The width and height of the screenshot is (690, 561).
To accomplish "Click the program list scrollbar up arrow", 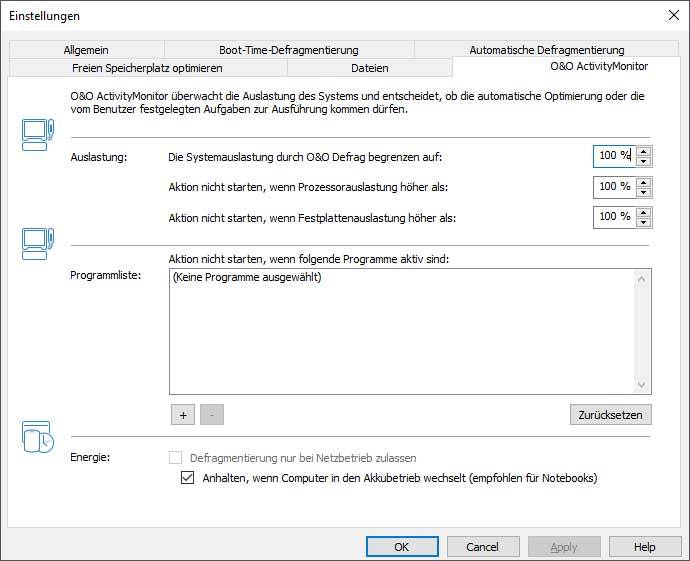I will tap(641, 279).
